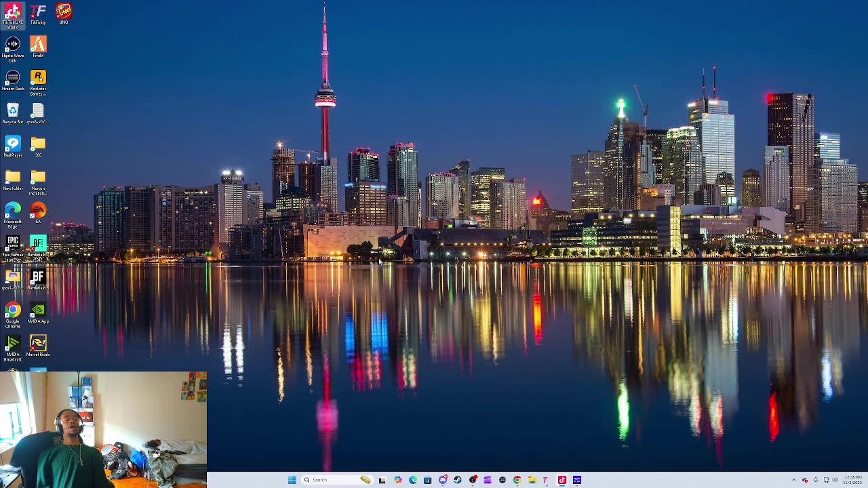Select the folder named 360

point(38,147)
